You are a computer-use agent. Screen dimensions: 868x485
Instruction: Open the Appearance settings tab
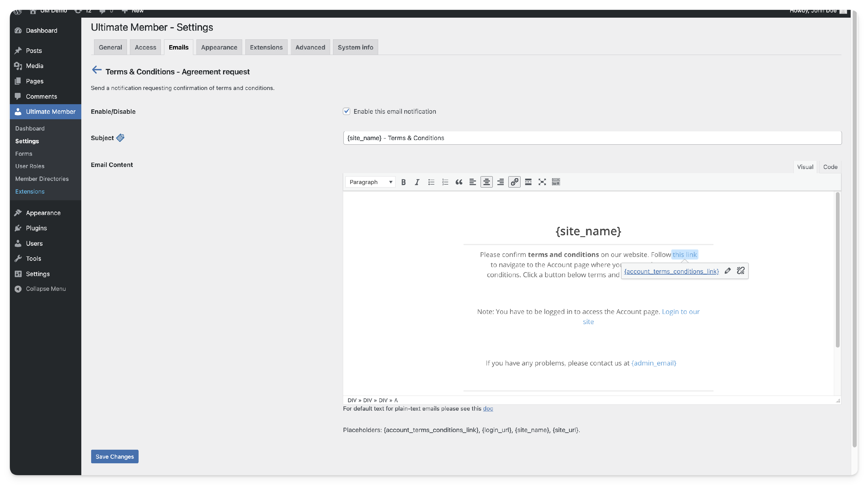[x=219, y=47]
